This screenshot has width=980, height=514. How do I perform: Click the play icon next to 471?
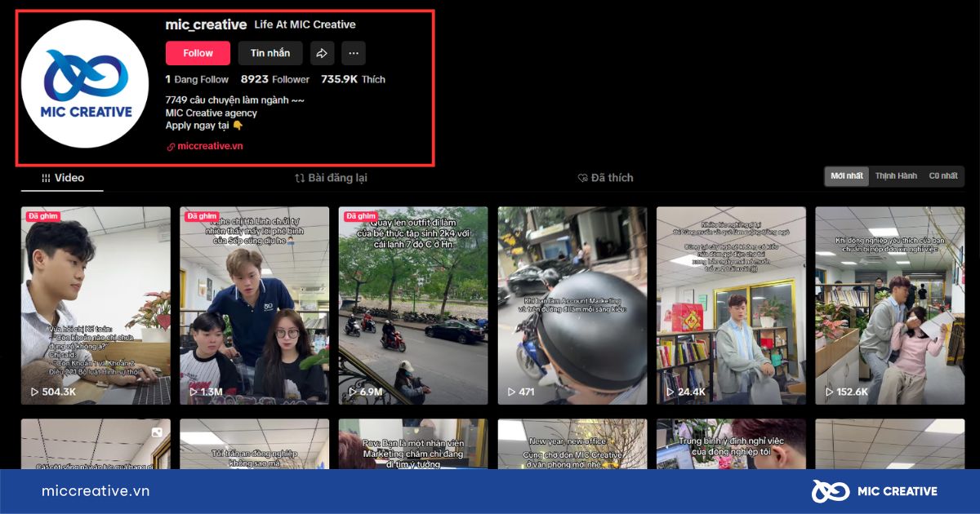(x=511, y=392)
